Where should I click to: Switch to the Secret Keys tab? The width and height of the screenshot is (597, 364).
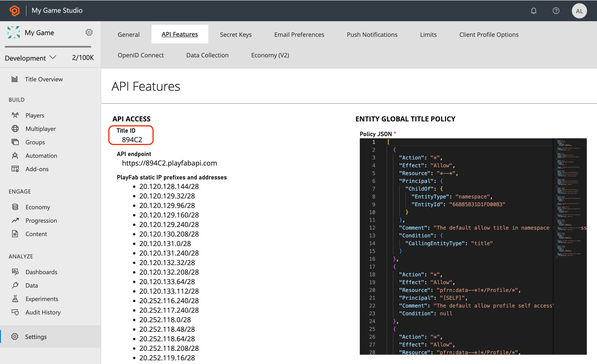235,34
